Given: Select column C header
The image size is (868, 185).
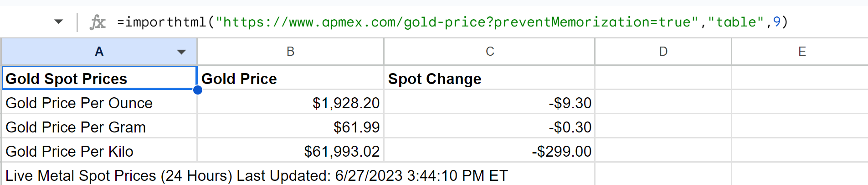Looking at the screenshot, I should 490,52.
